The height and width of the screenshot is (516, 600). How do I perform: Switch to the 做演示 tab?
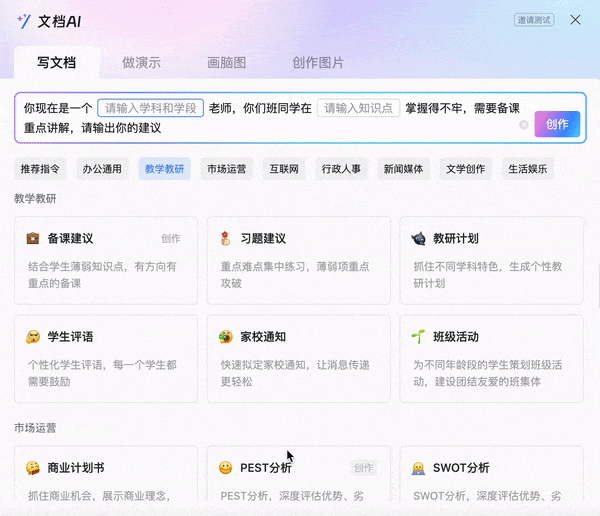[x=134, y=62]
